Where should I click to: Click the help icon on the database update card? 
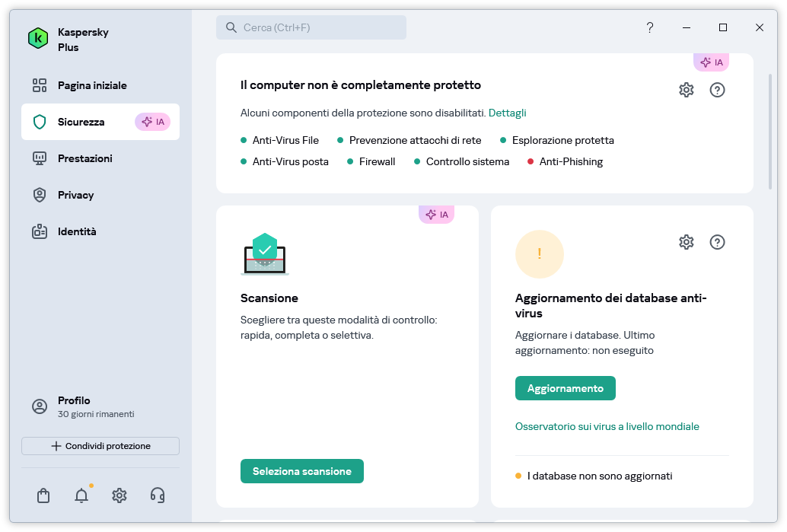pos(717,242)
